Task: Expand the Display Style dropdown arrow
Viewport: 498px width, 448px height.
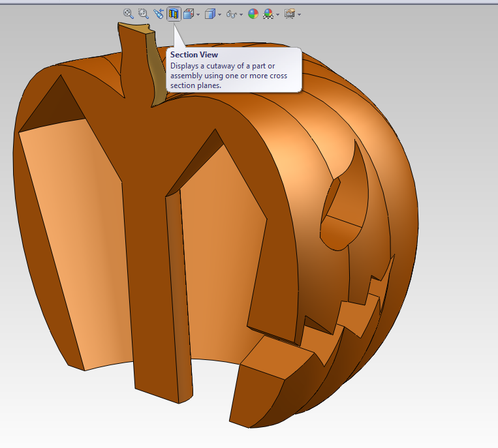Action: (x=219, y=14)
